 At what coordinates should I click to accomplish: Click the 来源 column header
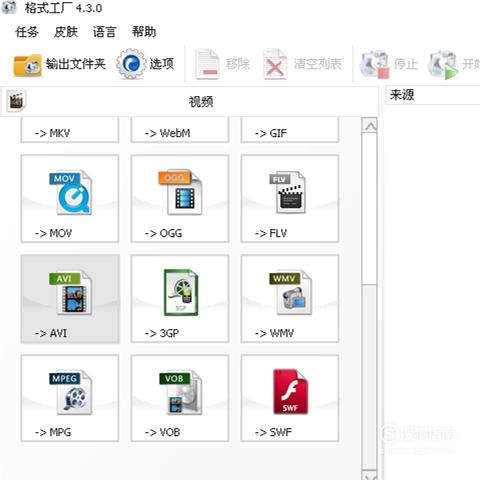pyautogui.click(x=433, y=95)
